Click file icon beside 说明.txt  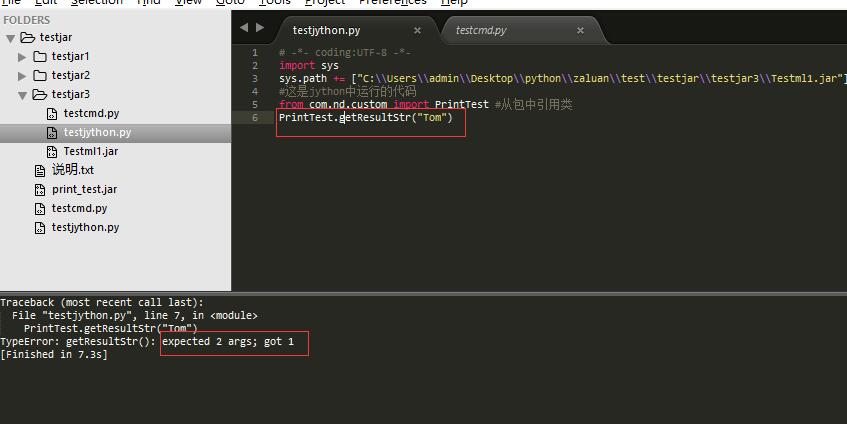[x=40, y=171]
